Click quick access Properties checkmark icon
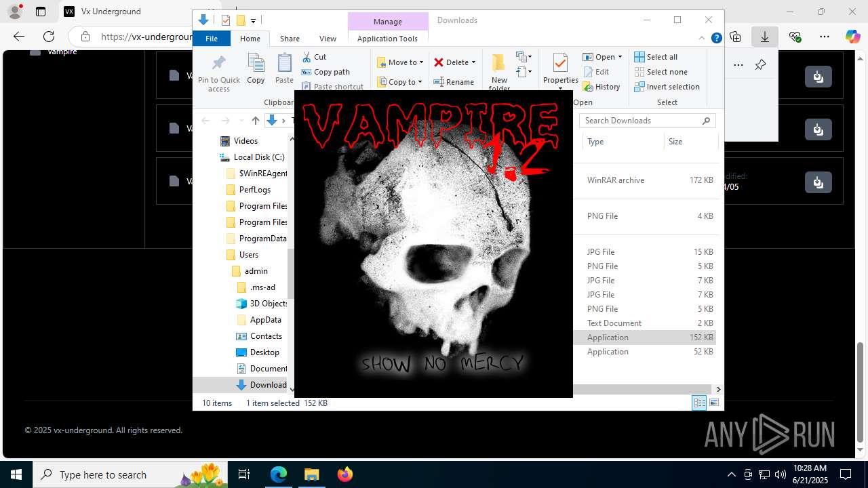 [226, 20]
